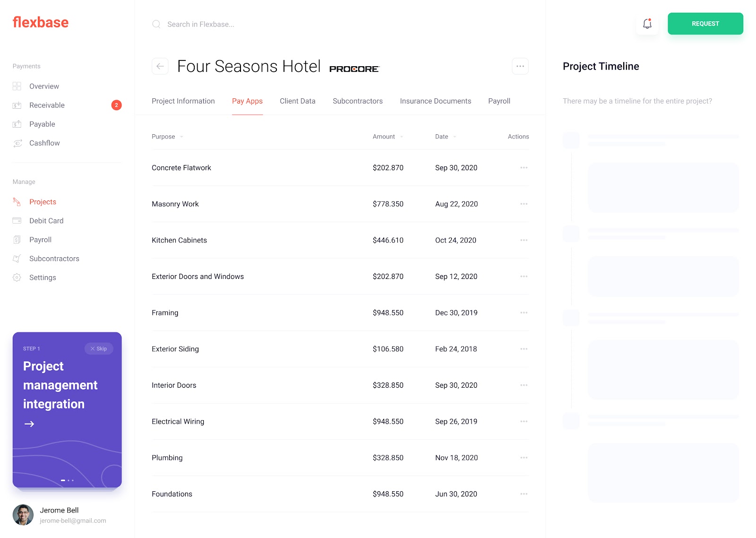
Task: Switch to the Payroll tab
Action: (x=499, y=101)
